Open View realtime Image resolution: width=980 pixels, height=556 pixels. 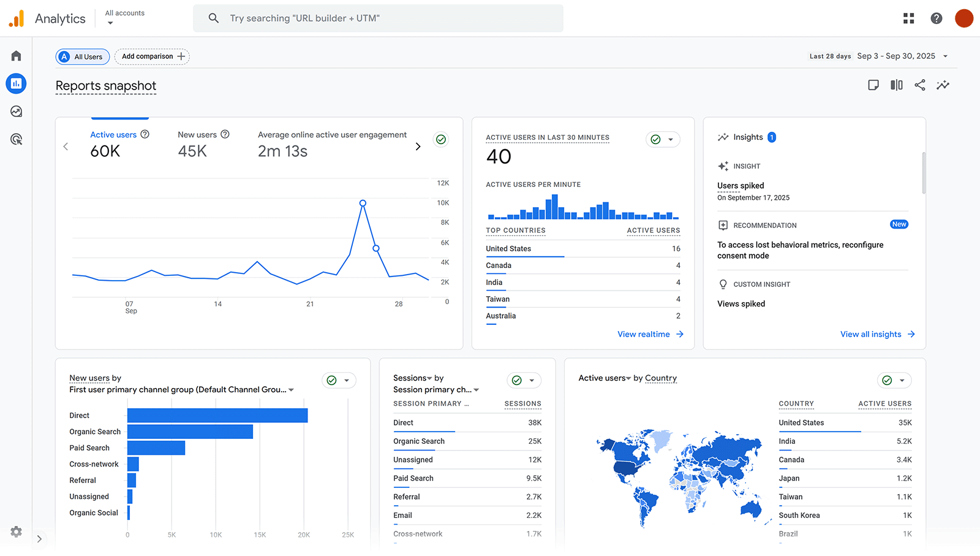coord(644,334)
